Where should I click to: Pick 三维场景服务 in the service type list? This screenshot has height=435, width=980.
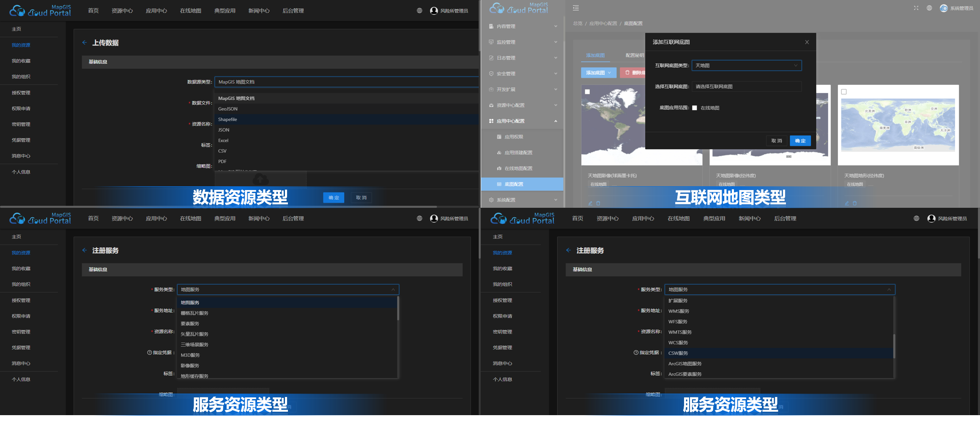tap(287, 345)
